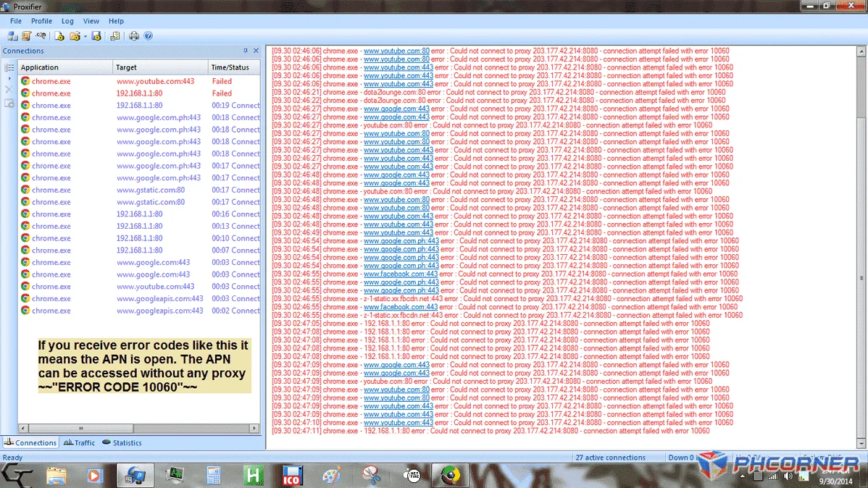Open Snipping Tool from the taskbar

coord(372,476)
